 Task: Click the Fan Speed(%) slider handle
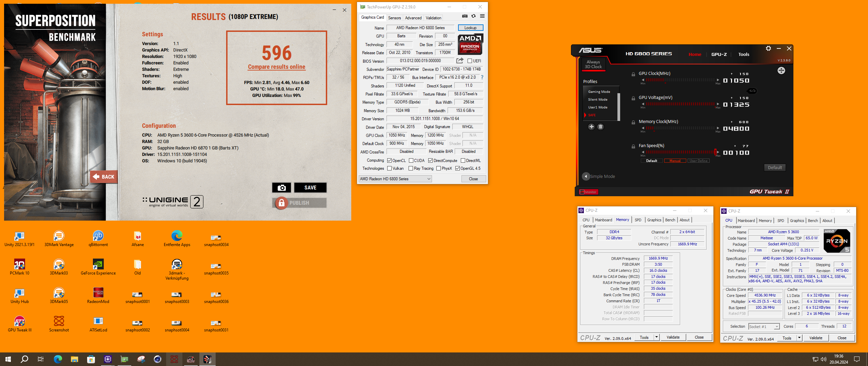point(715,152)
